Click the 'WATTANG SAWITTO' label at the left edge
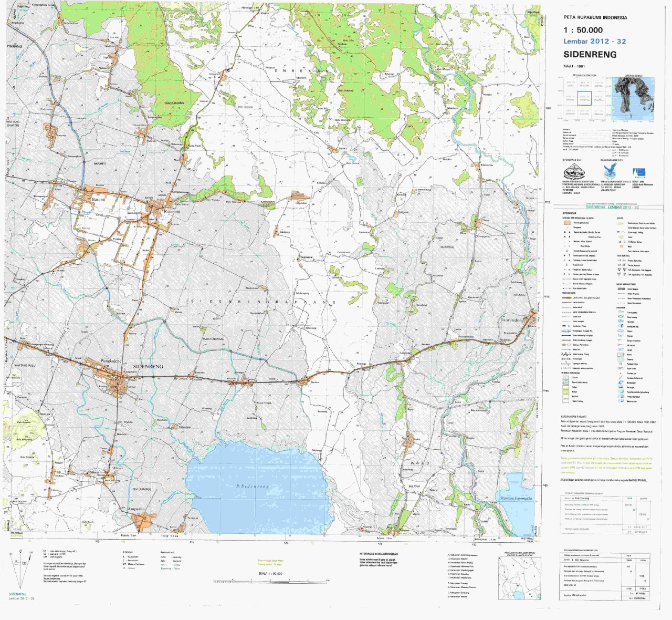The height and width of the screenshot is (620, 672). [13, 123]
